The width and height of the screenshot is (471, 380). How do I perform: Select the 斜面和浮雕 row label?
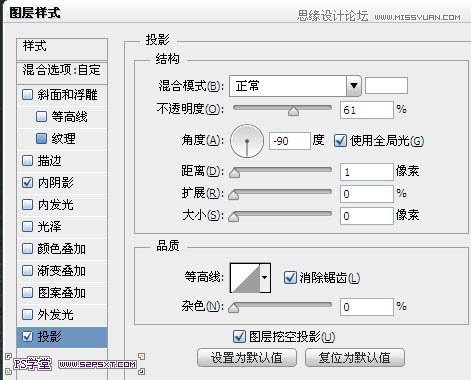pyautogui.click(x=67, y=95)
